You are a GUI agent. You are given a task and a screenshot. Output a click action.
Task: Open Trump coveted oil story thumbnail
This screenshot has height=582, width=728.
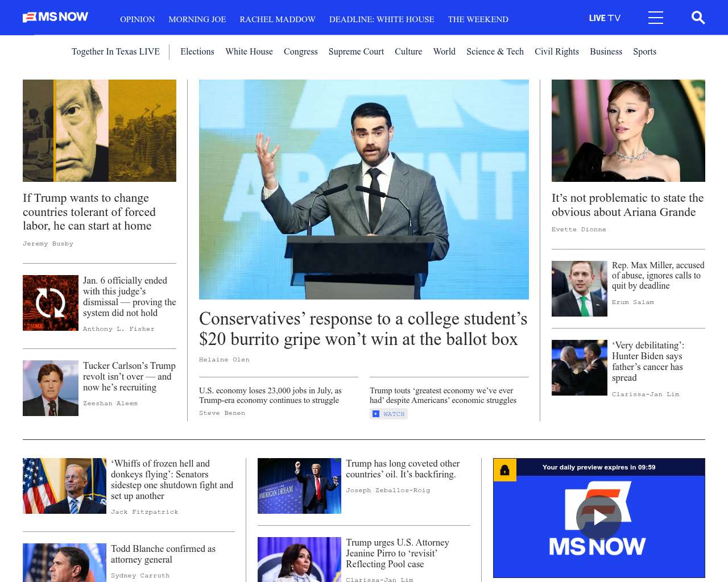coord(299,486)
